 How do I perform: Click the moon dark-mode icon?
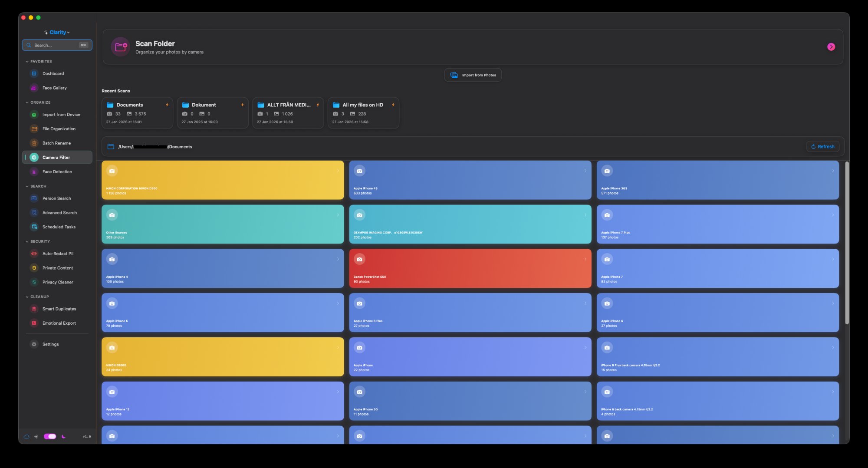pos(63,436)
